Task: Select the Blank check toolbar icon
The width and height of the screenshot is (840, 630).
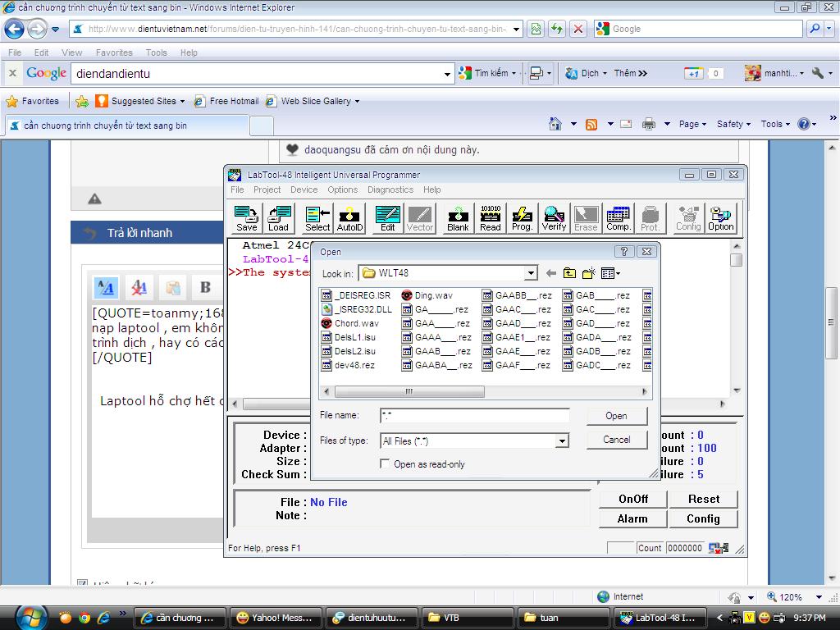Action: coord(458,218)
